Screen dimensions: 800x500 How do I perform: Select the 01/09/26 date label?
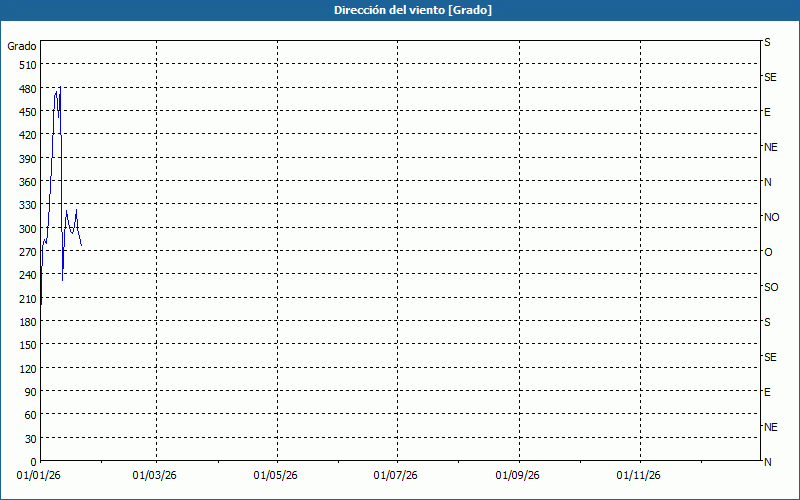(x=519, y=476)
